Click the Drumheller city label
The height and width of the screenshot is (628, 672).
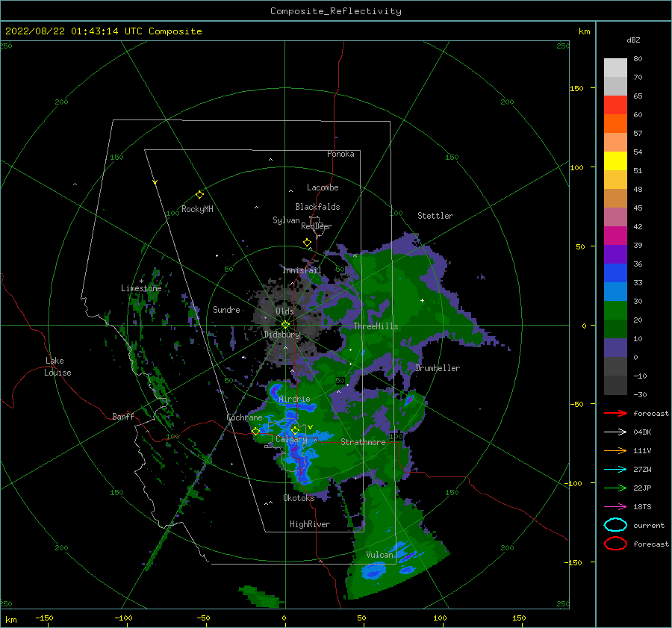[x=438, y=368]
